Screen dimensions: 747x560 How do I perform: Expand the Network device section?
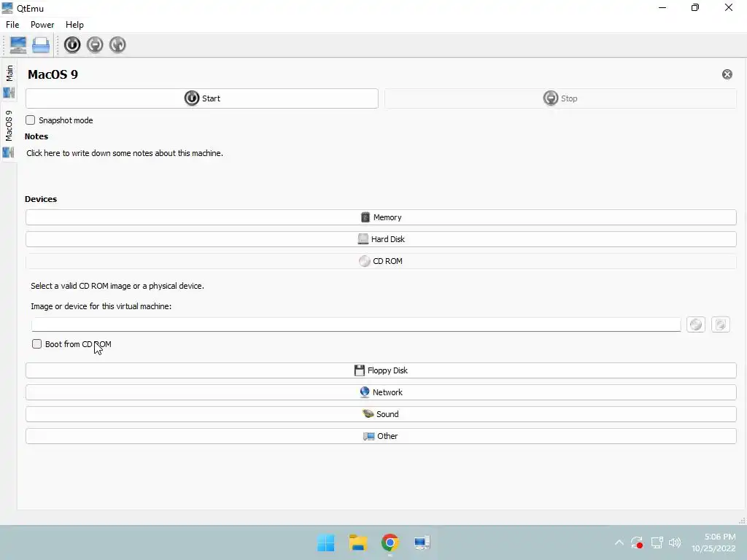coord(381,392)
